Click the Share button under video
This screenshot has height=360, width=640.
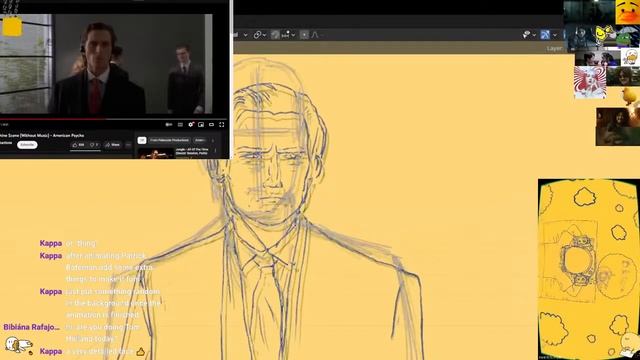point(112,145)
